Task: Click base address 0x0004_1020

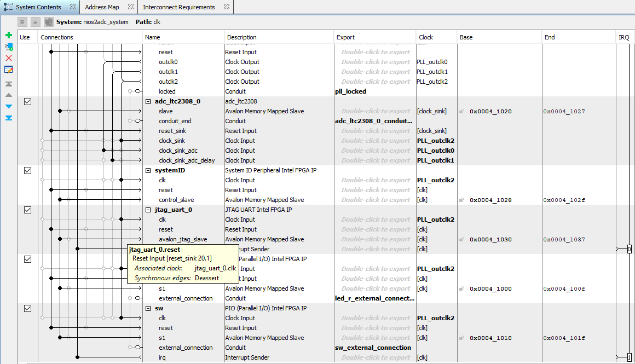Action: pos(491,111)
